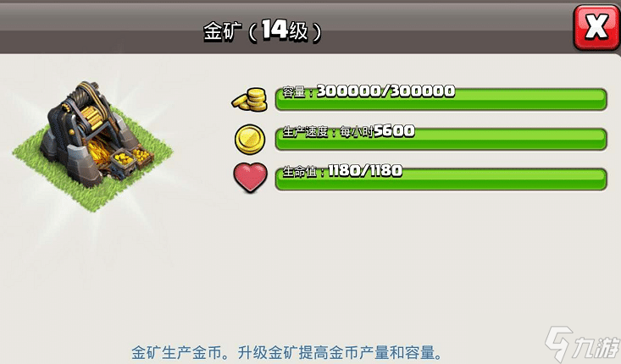Click the 九游 watermark logo symbol
This screenshot has width=621, height=364.
tap(559, 343)
